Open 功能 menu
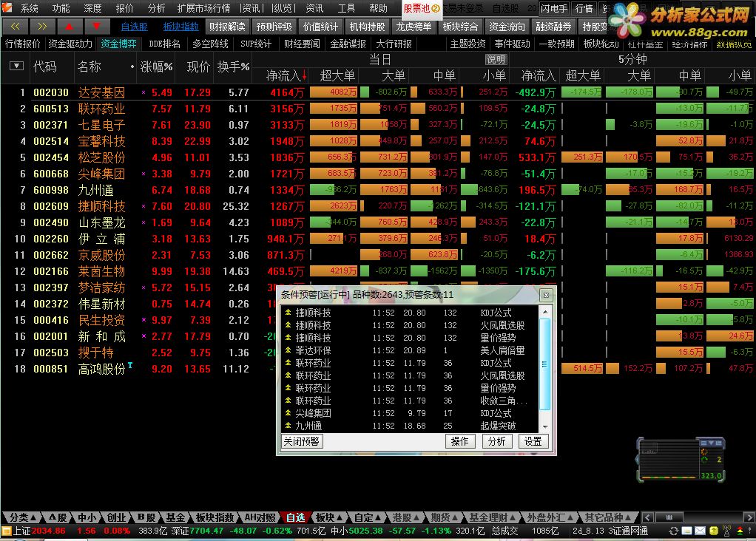Viewport: 756px width, 541px height. point(61,8)
